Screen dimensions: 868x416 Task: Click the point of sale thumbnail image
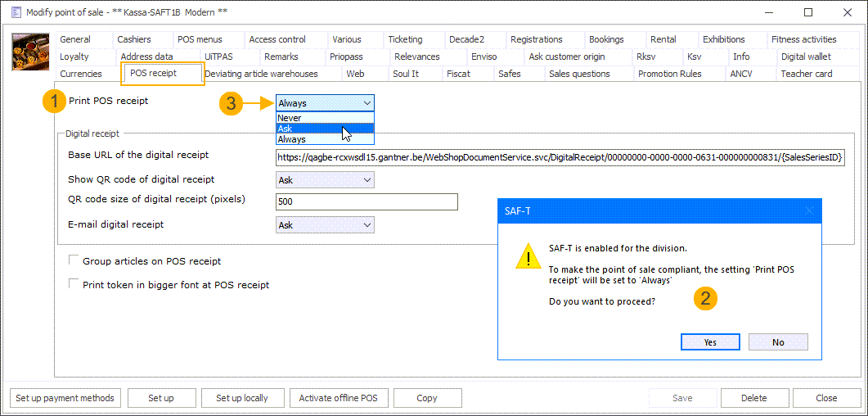(31, 52)
